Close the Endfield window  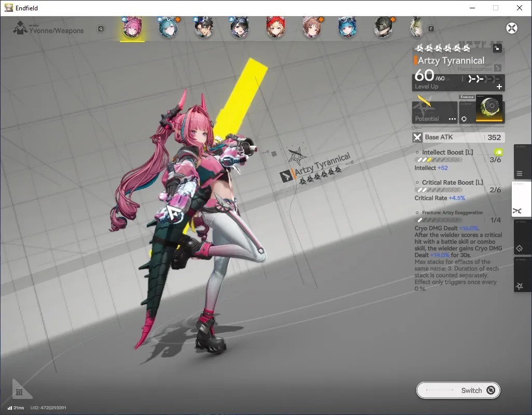[520, 8]
